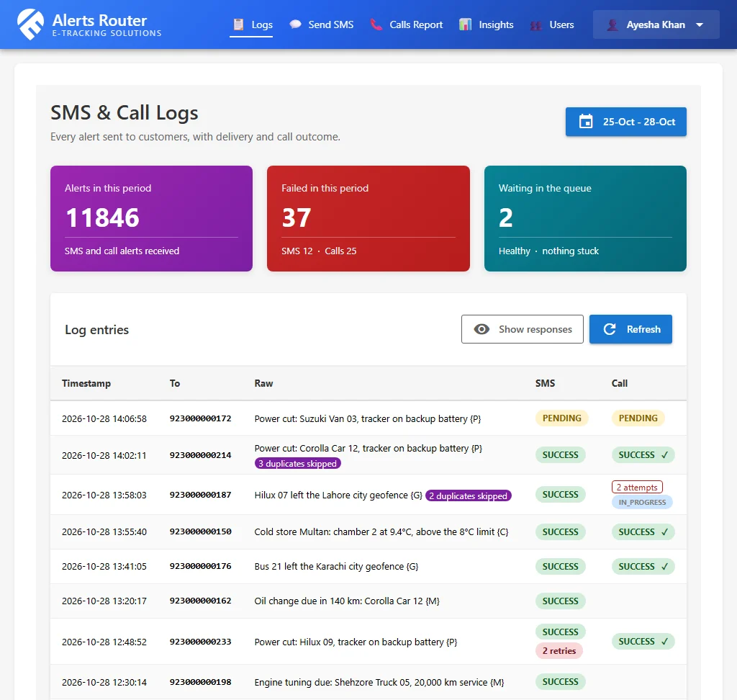Click the SUCCESS SMS badge on Oil change row
Screen dimensions: 737x700
(560, 601)
